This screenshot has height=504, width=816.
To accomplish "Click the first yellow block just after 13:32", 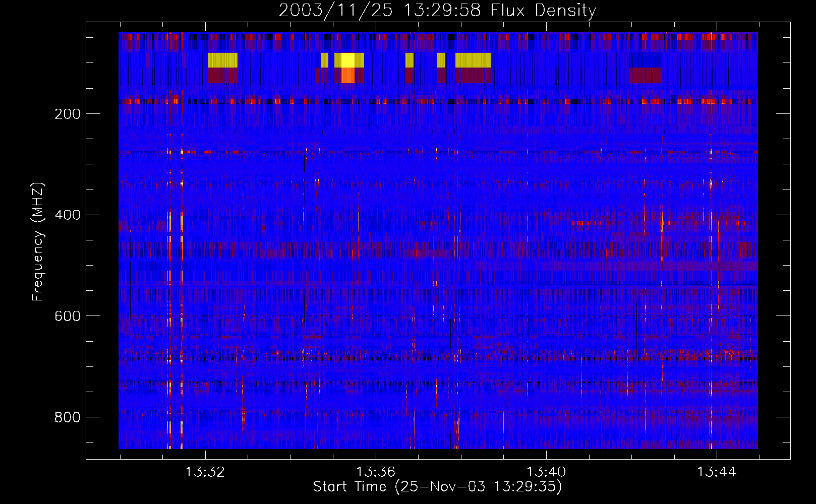I will 222,60.
